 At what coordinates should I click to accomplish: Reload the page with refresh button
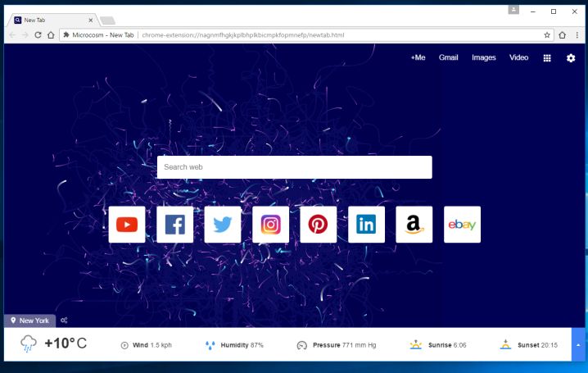point(38,35)
